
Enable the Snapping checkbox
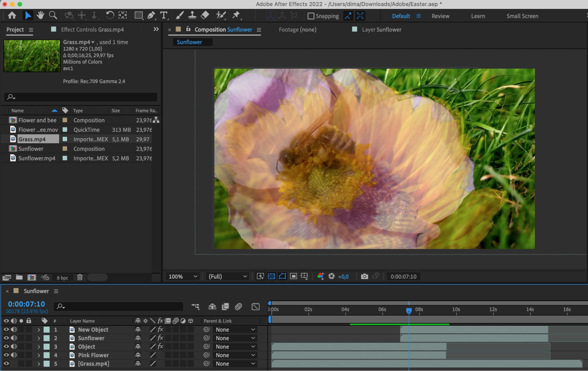tap(311, 16)
